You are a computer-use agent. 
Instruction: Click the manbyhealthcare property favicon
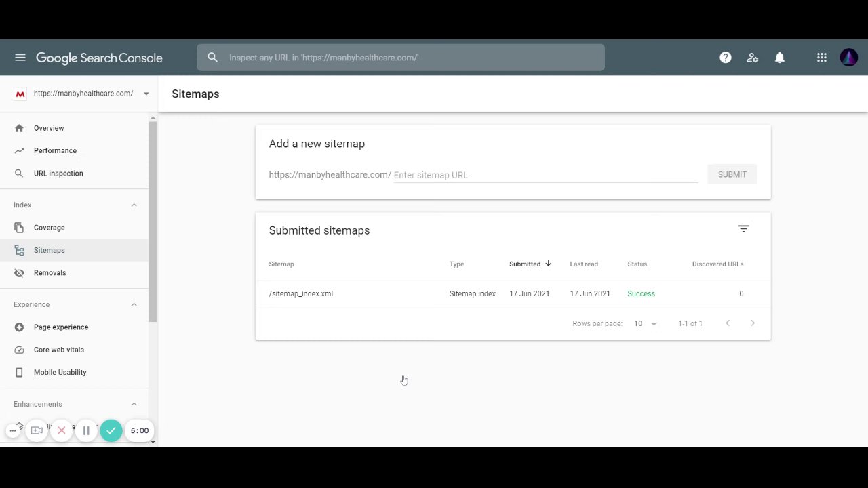(20, 94)
